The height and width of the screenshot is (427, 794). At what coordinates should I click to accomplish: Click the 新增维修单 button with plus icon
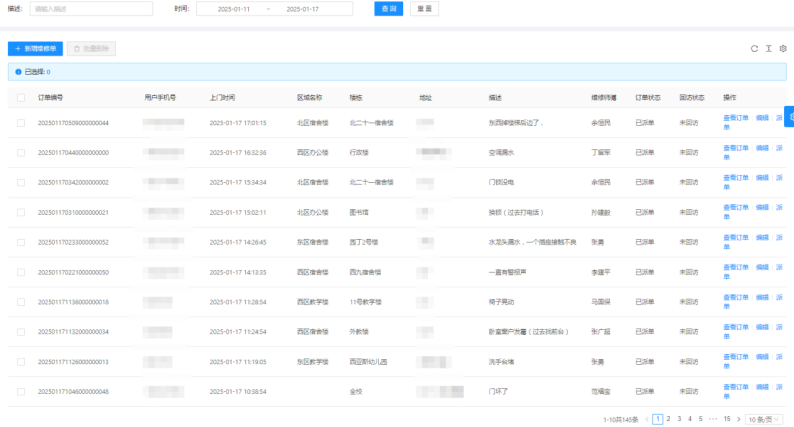pyautogui.click(x=36, y=48)
